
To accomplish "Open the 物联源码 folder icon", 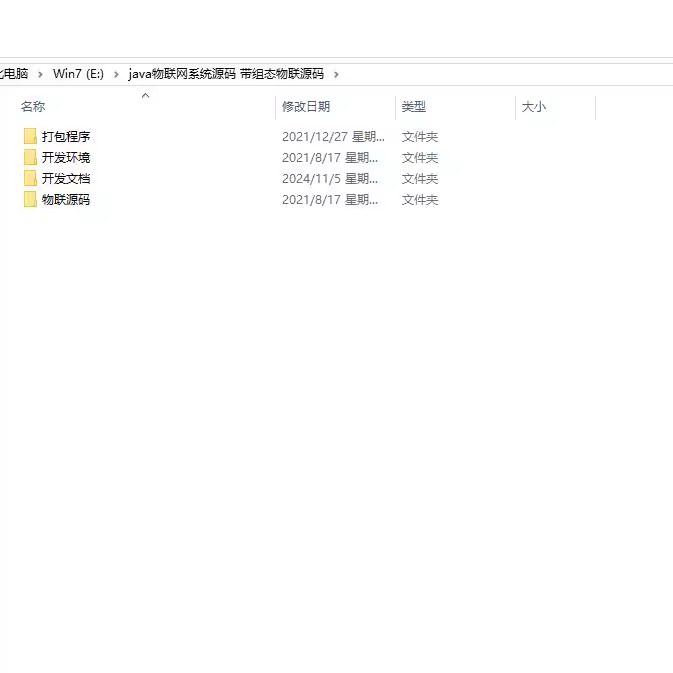I will click(30, 200).
